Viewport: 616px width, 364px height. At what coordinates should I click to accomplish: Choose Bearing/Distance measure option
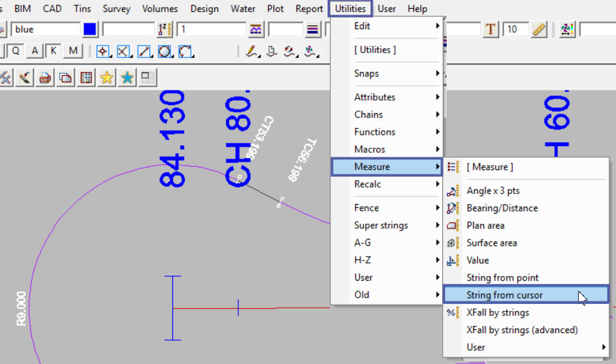point(502,208)
